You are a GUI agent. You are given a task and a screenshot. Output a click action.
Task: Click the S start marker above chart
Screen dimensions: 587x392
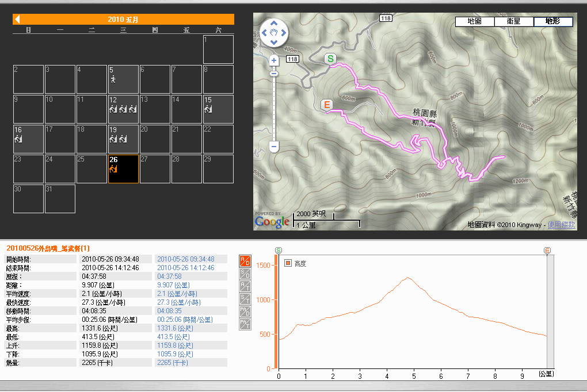(279, 250)
